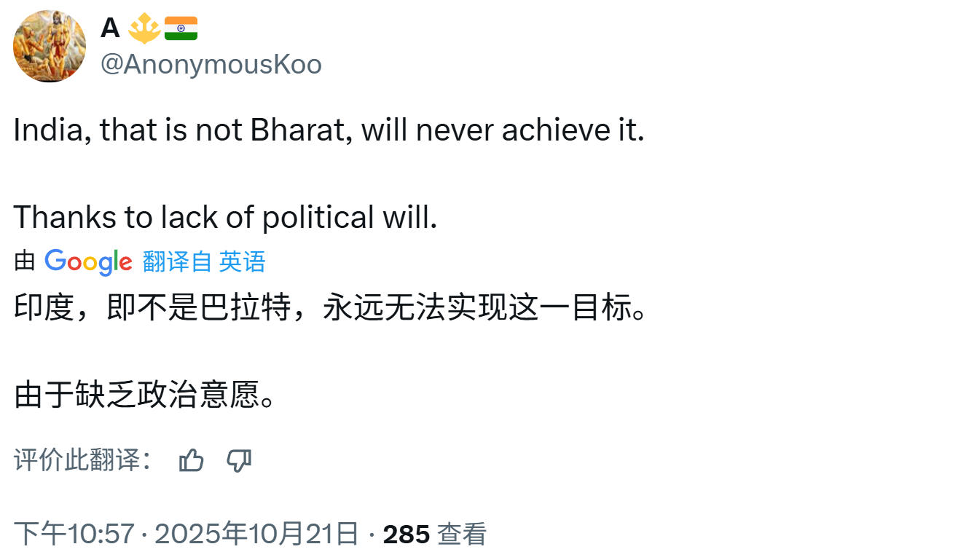
Task: Open the "285 查看" view count
Action: coord(434,535)
